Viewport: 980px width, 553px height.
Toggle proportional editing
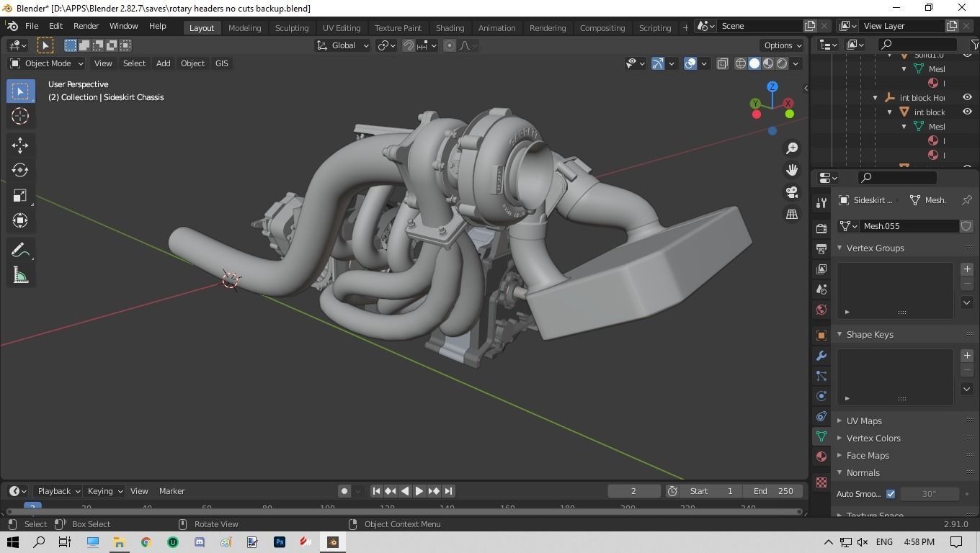point(450,45)
